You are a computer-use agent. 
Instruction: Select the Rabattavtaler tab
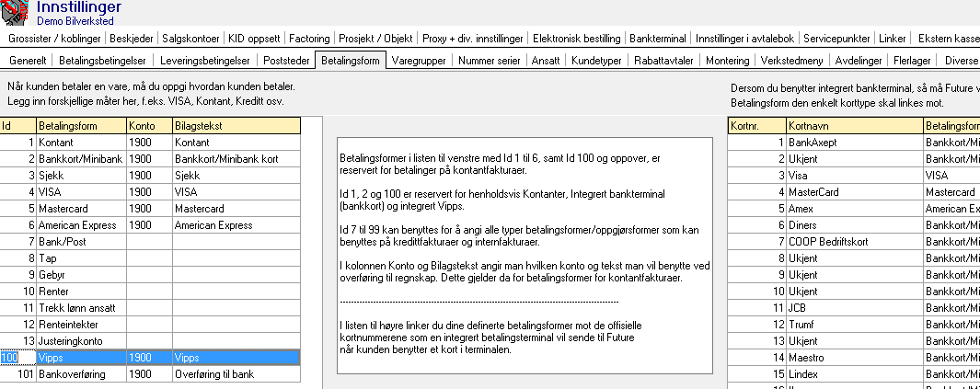pyautogui.click(x=663, y=61)
